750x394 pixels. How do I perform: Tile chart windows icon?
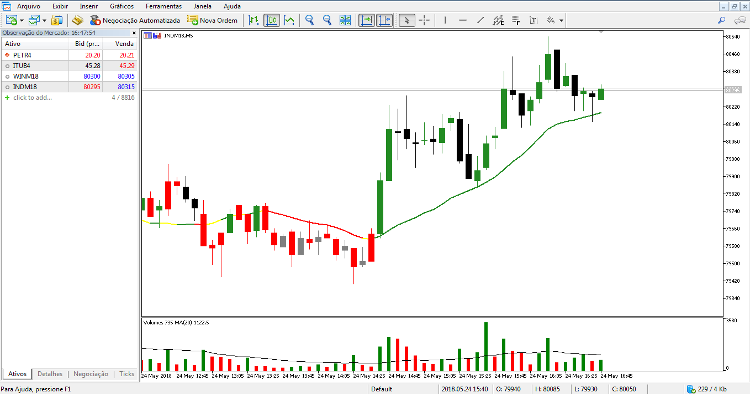345,20
